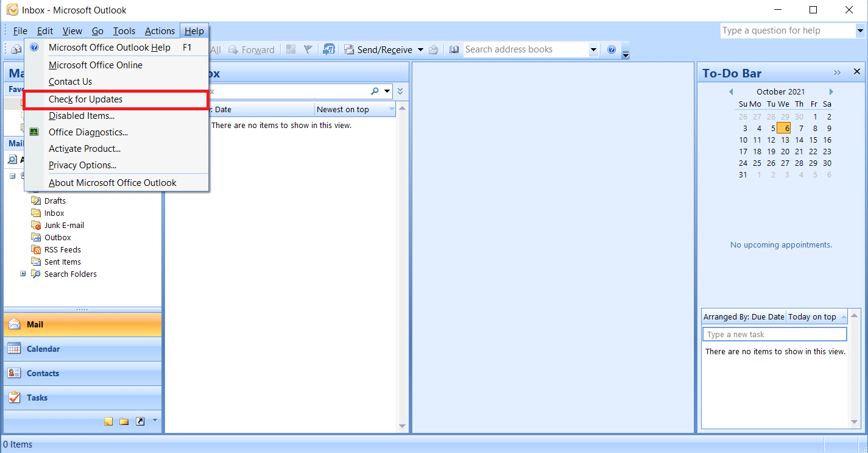Open the Search address books dropdown
Screen dimensions: 868x453
point(593,50)
